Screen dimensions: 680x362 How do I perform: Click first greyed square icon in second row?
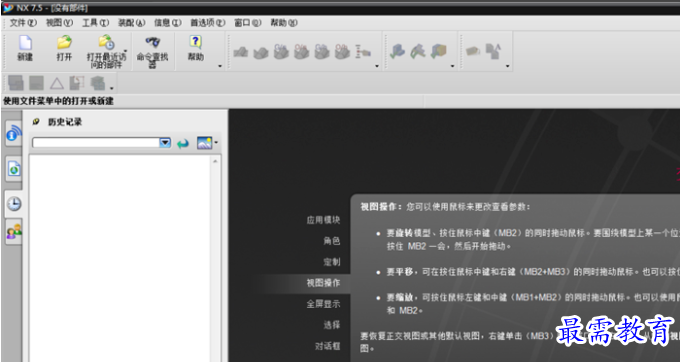pos(16,83)
